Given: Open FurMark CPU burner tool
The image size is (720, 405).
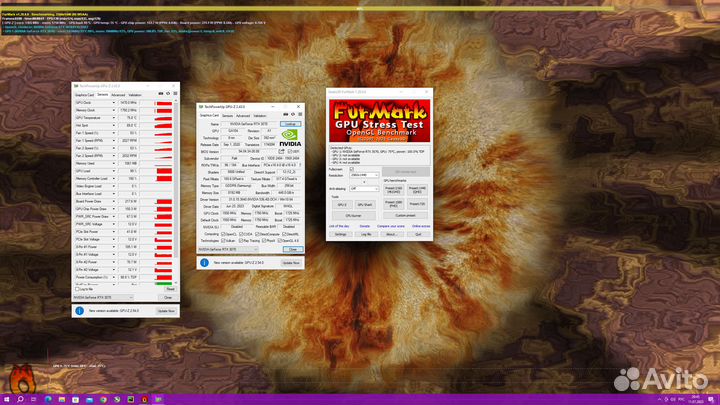Looking at the screenshot, I should (354, 215).
